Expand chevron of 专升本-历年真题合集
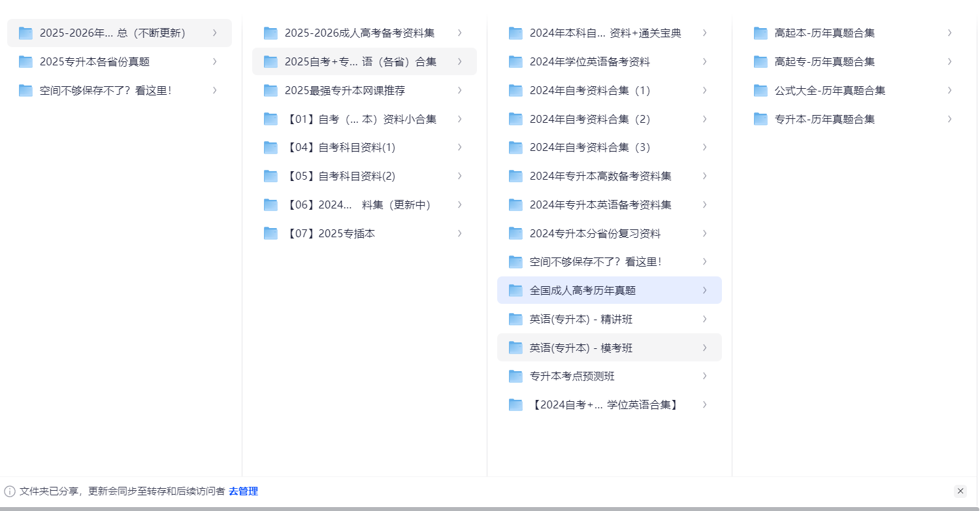 949,119
